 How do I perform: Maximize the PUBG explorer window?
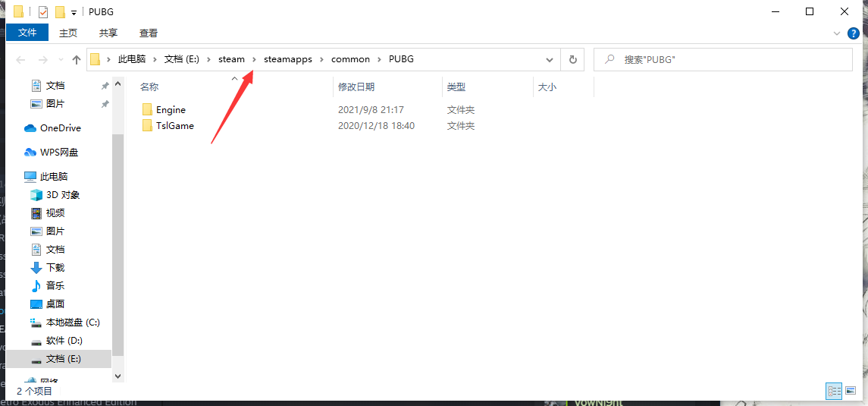click(810, 11)
